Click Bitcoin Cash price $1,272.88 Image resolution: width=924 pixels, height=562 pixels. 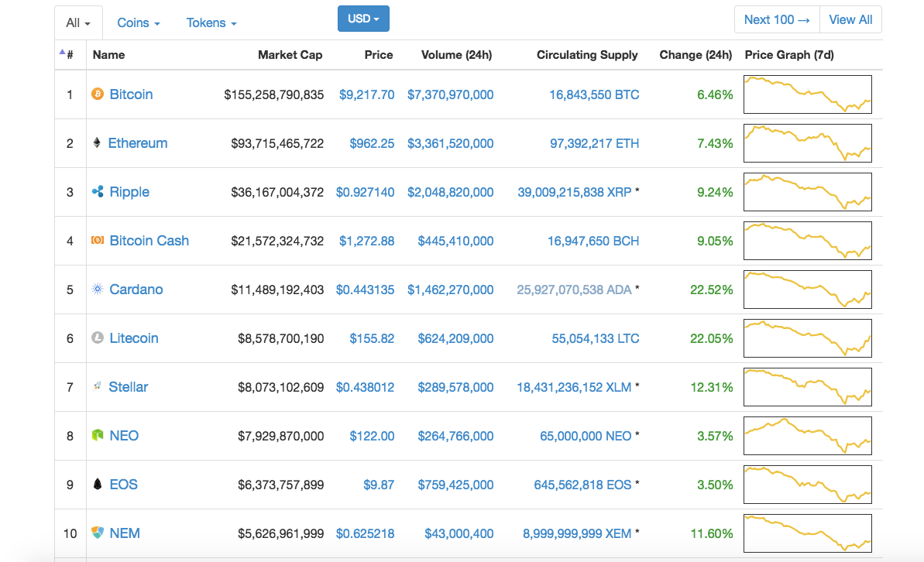coord(366,241)
